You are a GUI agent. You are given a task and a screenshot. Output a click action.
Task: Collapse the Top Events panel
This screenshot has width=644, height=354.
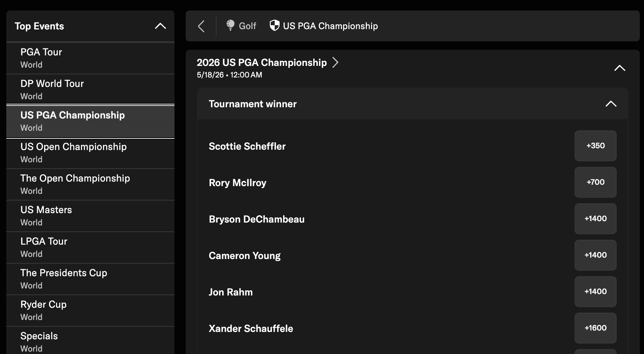tap(160, 26)
